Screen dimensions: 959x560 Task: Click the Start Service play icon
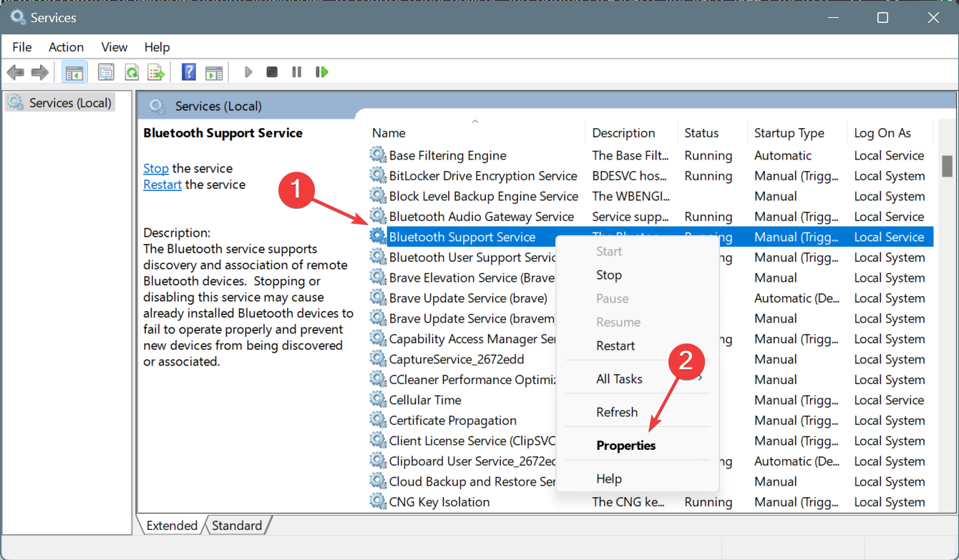coord(248,72)
